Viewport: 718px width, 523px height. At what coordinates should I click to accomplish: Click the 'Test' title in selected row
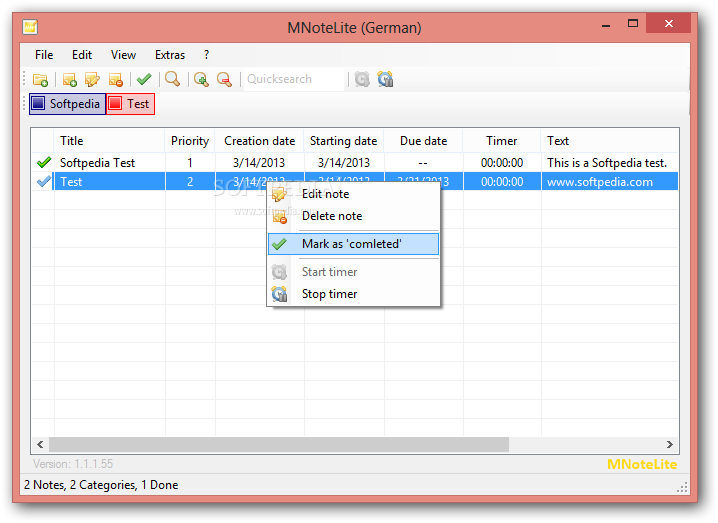click(71, 182)
